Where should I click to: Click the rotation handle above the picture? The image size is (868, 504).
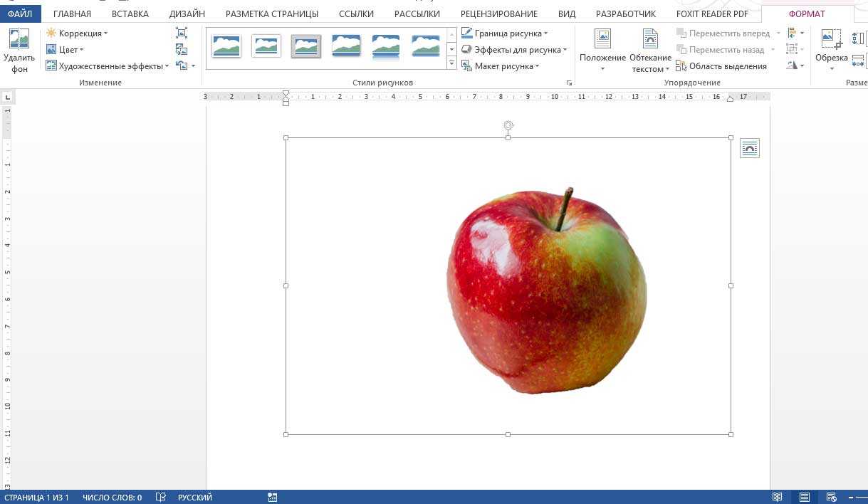point(508,126)
